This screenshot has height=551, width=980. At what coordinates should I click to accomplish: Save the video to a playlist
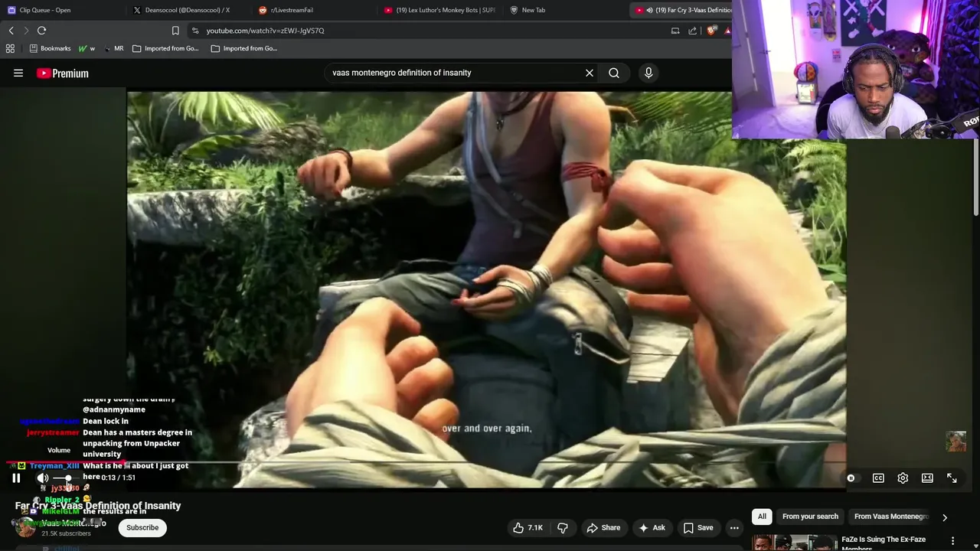[x=697, y=527]
